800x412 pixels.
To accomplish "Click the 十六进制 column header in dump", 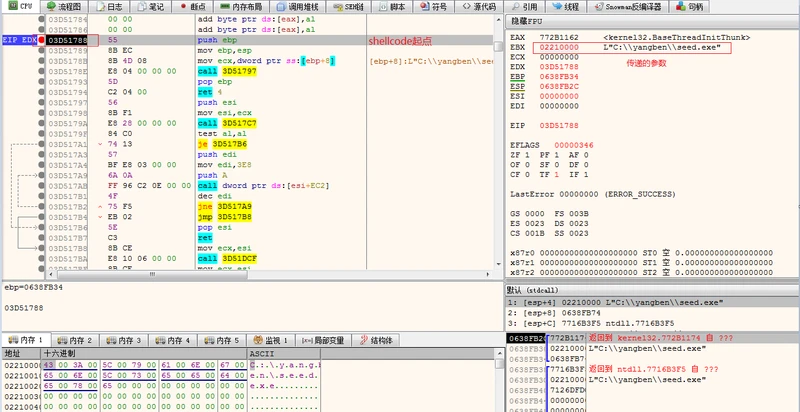I will click(144, 353).
